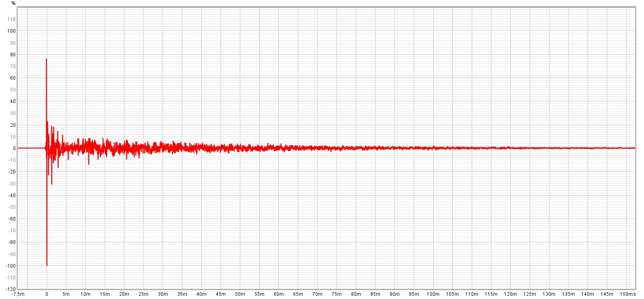Click the 125m time axis tick label
Screen dimensions: 644x299
(530, 294)
